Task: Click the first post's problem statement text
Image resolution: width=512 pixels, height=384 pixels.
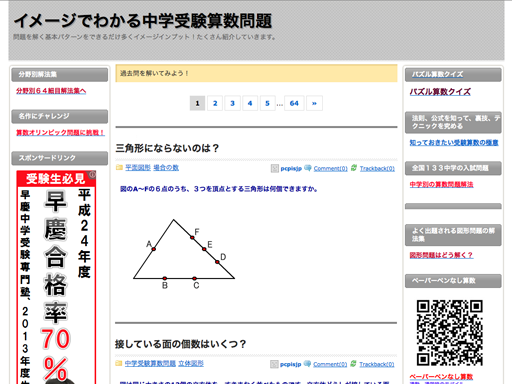Action: tap(219, 189)
